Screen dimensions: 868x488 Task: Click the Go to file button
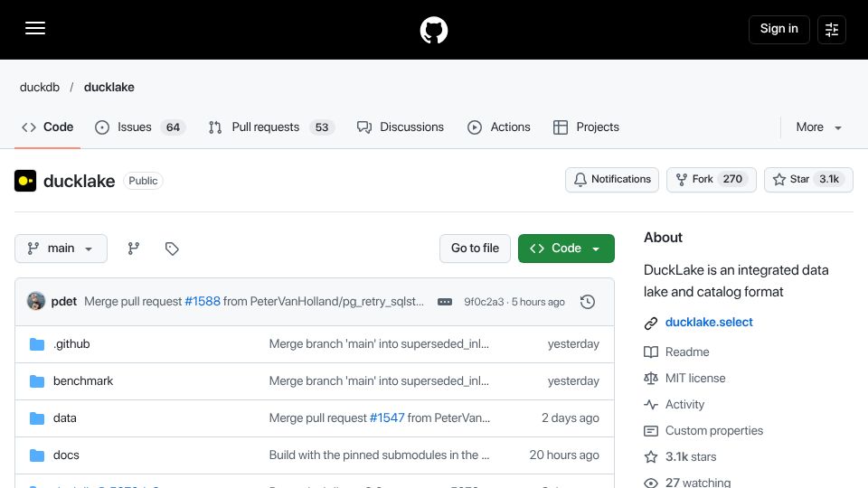(475, 249)
